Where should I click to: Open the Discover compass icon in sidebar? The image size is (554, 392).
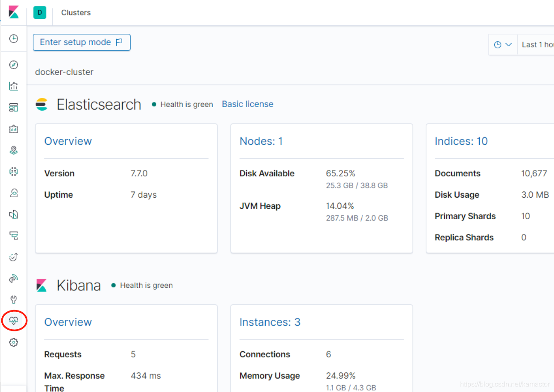click(13, 65)
